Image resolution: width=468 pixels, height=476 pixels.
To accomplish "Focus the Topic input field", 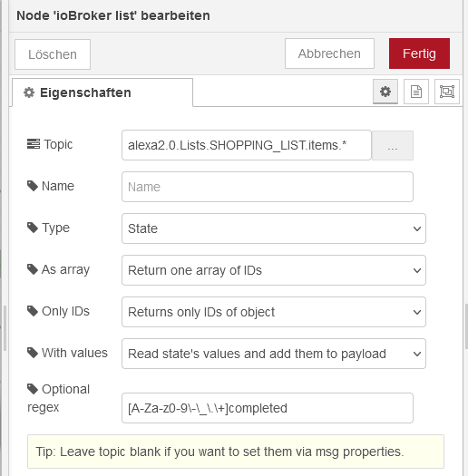I will click(x=247, y=145).
